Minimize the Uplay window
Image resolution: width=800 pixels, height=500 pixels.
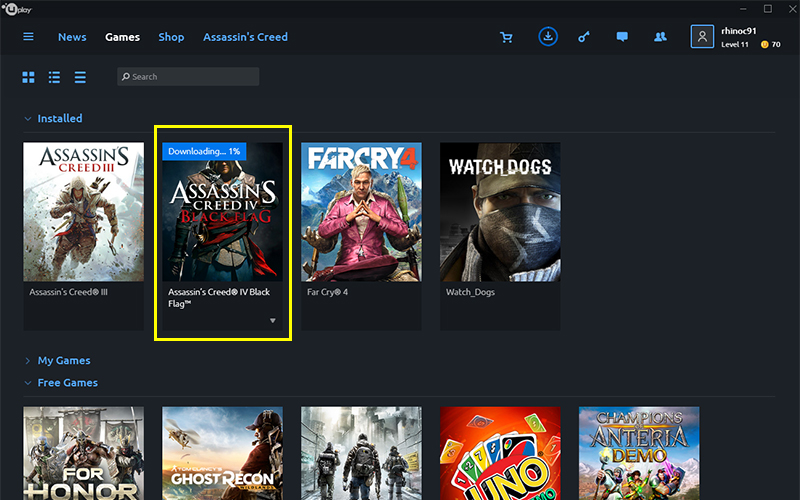(x=743, y=9)
